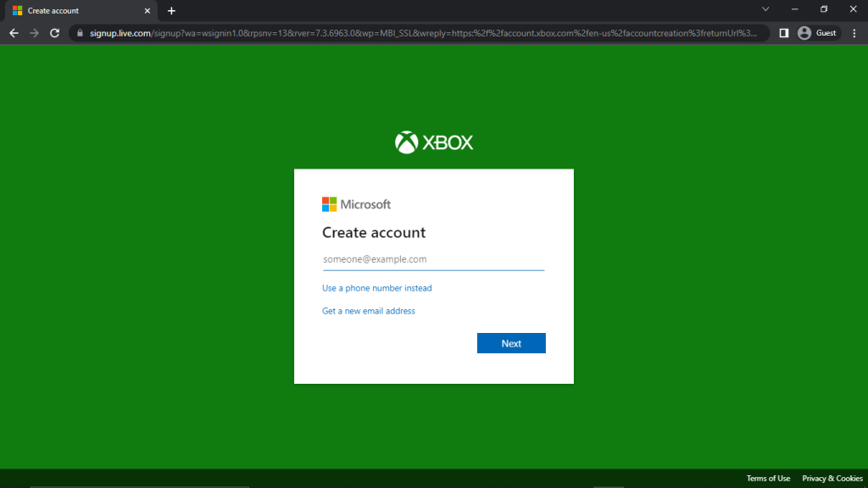This screenshot has height=488, width=868.
Task: Click Get a new email address
Action: pos(369,311)
